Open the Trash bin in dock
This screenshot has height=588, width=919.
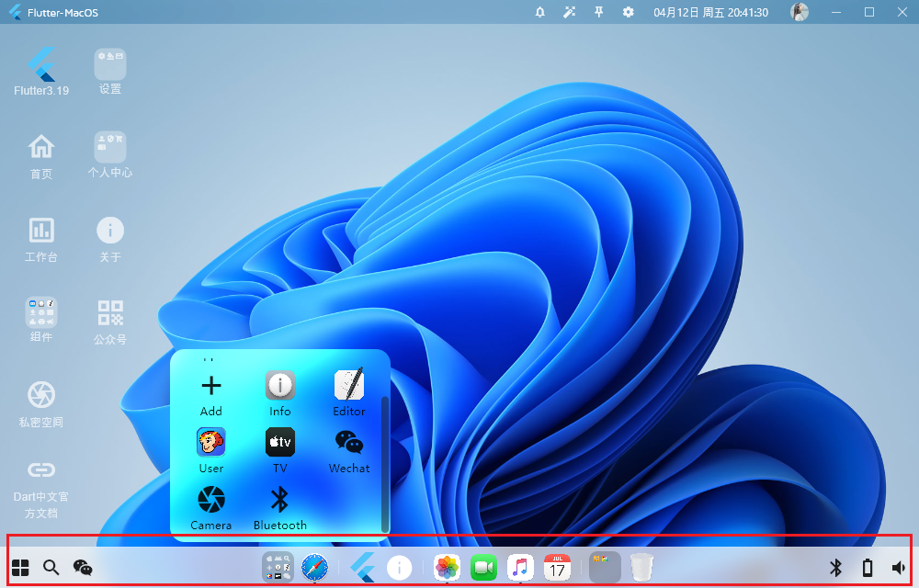pyautogui.click(x=641, y=568)
